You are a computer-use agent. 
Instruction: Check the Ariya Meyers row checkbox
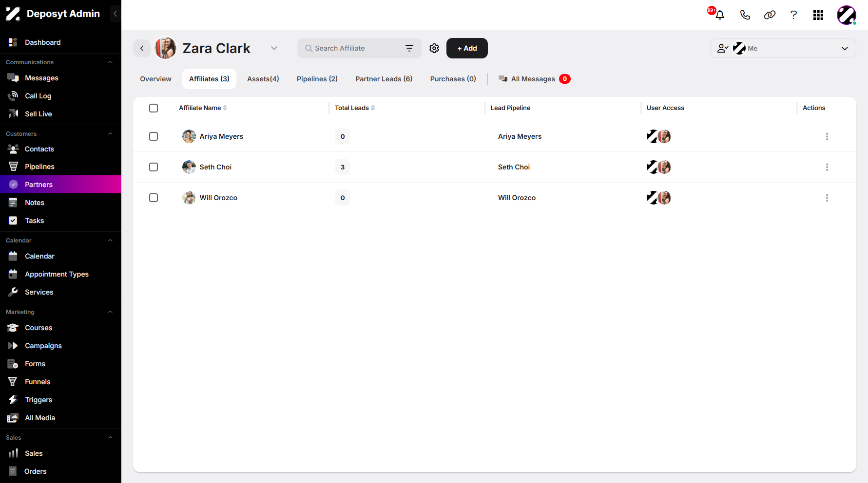click(x=154, y=136)
